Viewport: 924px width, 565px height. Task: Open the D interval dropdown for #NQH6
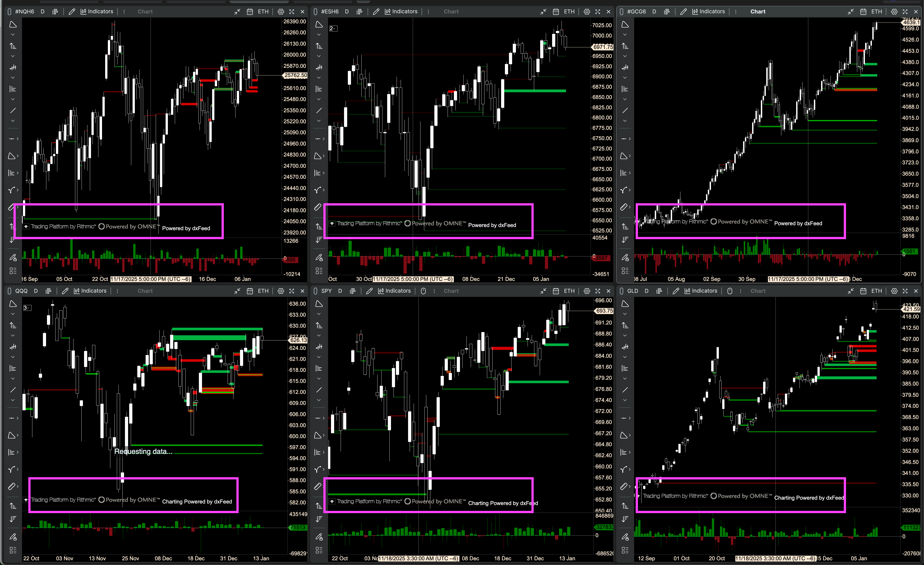(x=42, y=12)
